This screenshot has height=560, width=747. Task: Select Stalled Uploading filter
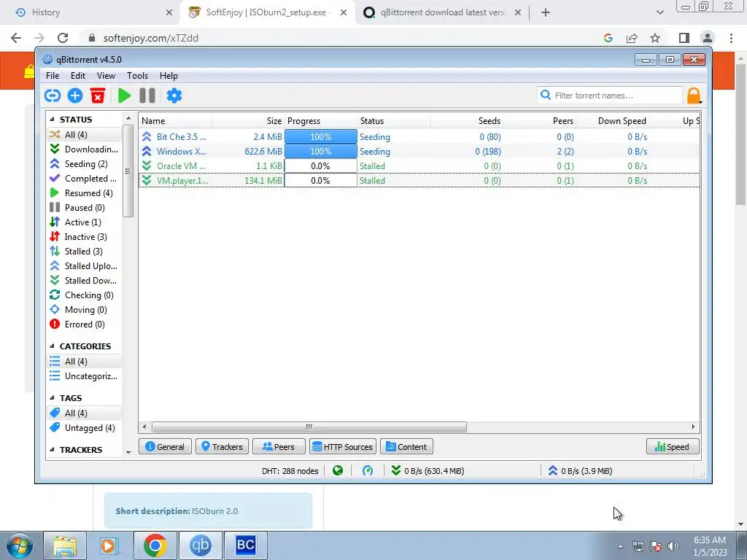click(x=85, y=266)
